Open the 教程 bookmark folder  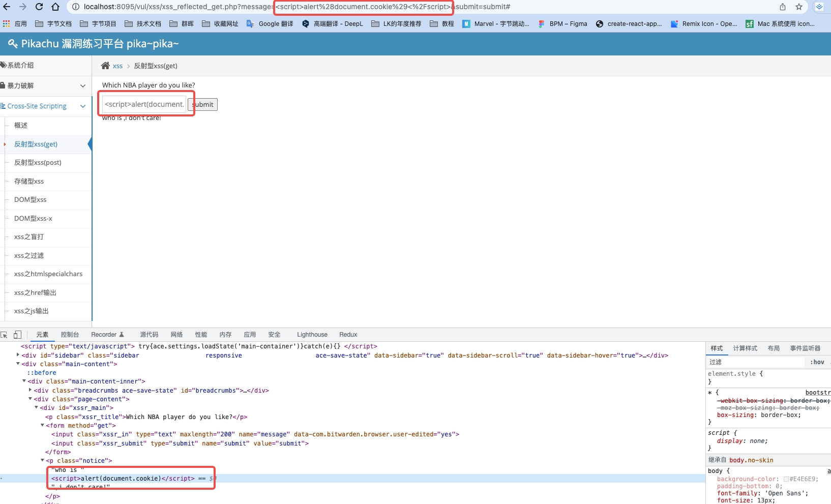click(x=442, y=23)
